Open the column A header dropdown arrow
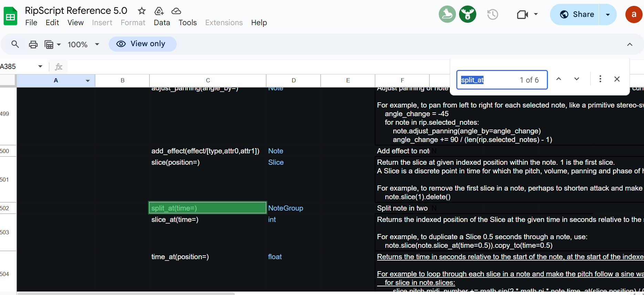 [88, 81]
